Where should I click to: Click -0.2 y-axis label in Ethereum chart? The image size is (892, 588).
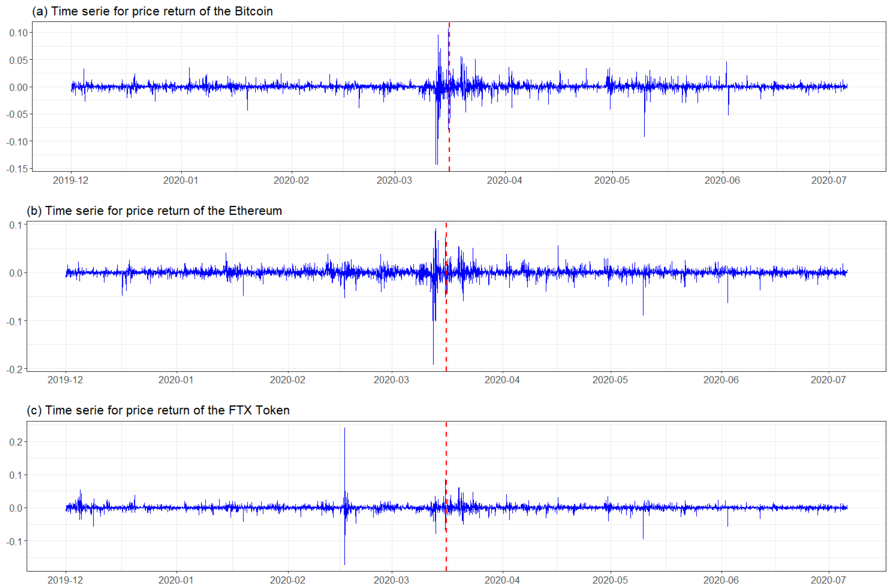coord(14,369)
